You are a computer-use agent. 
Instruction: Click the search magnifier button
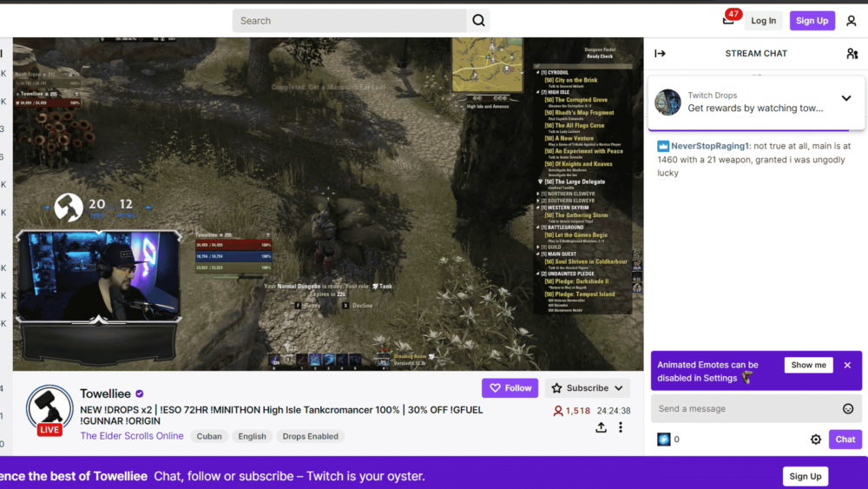coord(478,21)
